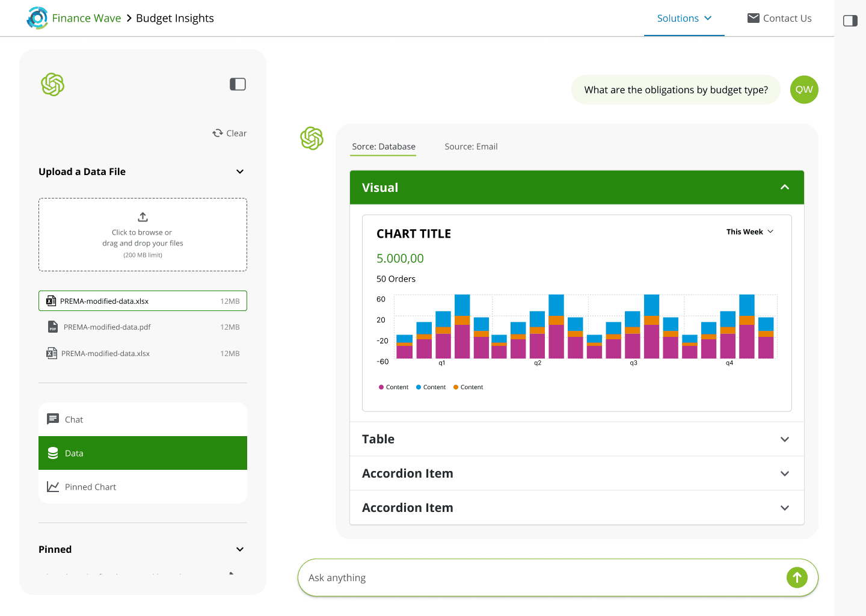
Task: Collapse the left sidebar panel icon
Action: click(238, 84)
